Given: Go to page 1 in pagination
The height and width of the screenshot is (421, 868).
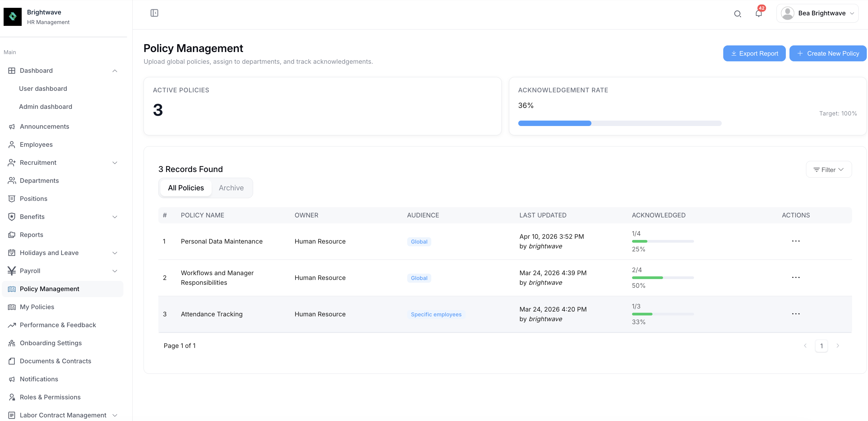Looking at the screenshot, I should click(821, 346).
